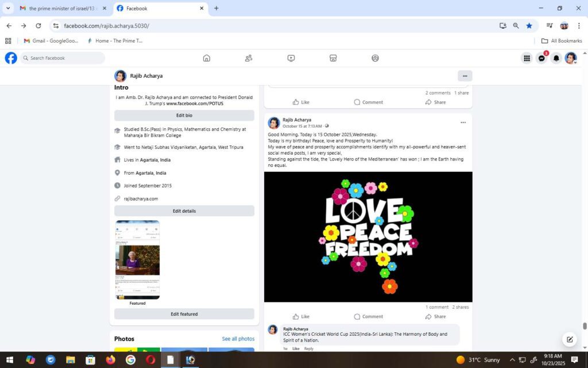Open the notifications bell

[x=556, y=58]
